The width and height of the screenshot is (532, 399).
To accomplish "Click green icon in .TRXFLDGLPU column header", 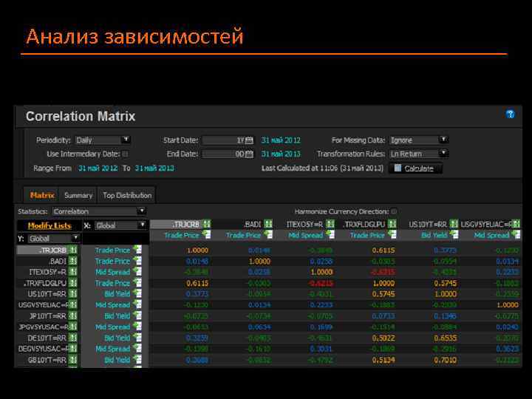I will click(392, 224).
